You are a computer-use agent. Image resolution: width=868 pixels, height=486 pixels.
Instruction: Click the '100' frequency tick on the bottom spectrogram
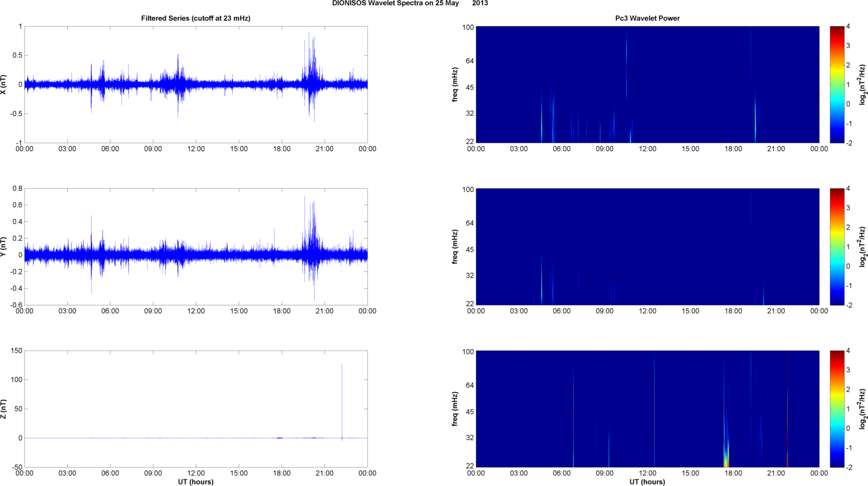(x=468, y=352)
